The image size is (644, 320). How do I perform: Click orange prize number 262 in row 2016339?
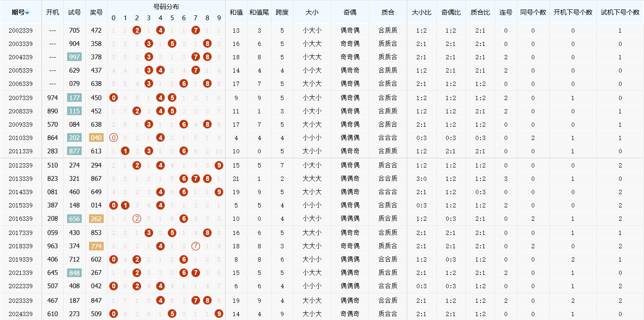(x=96, y=219)
